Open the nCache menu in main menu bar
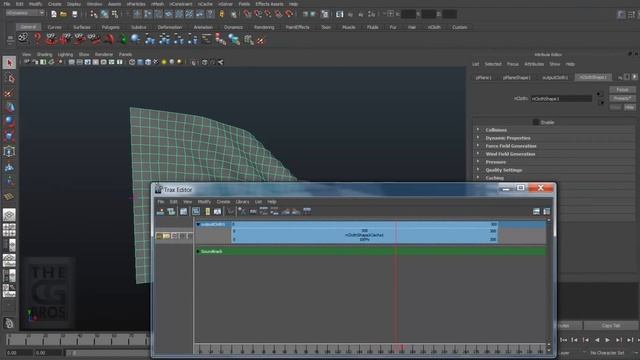This screenshot has width=640, height=360. click(204, 4)
